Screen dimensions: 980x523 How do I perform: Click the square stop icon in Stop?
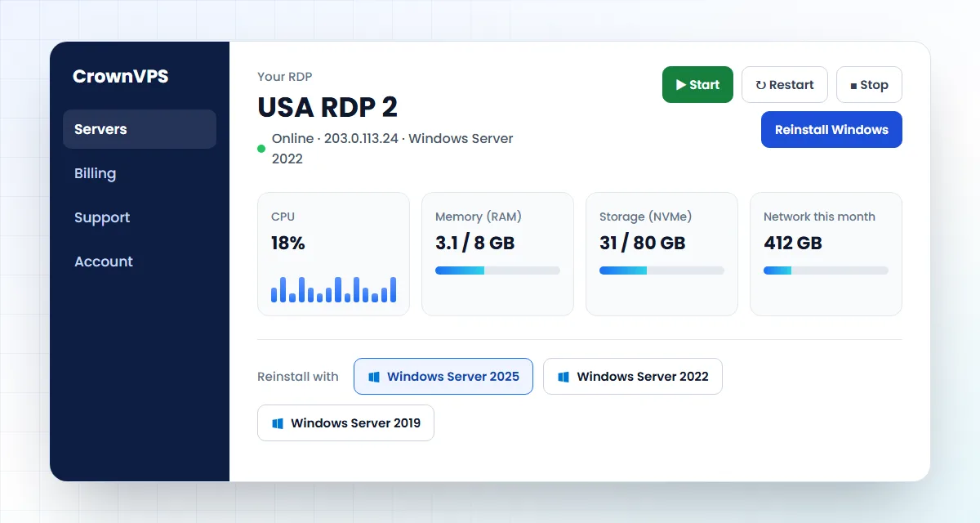[853, 86]
